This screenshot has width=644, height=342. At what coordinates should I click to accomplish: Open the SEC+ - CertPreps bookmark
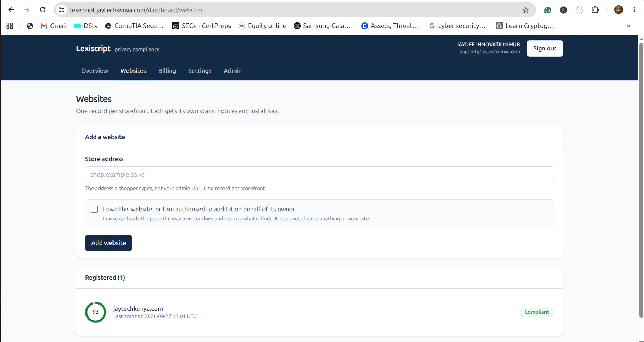[x=202, y=26]
